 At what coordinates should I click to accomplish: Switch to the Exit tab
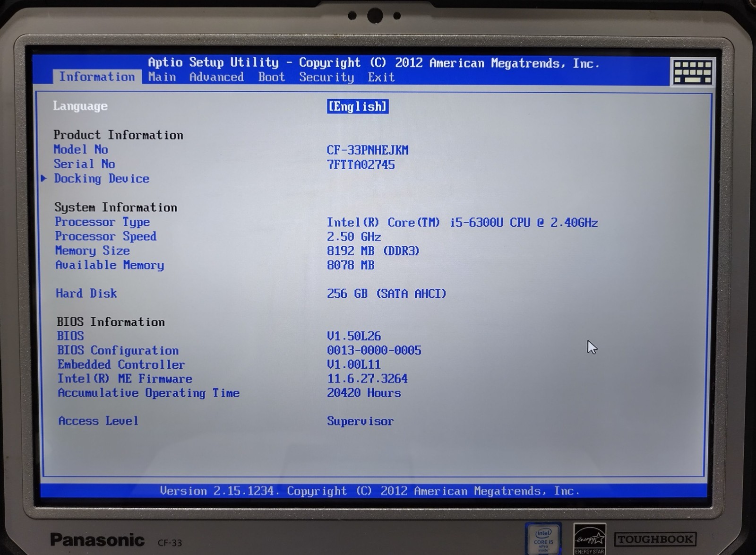tap(381, 77)
